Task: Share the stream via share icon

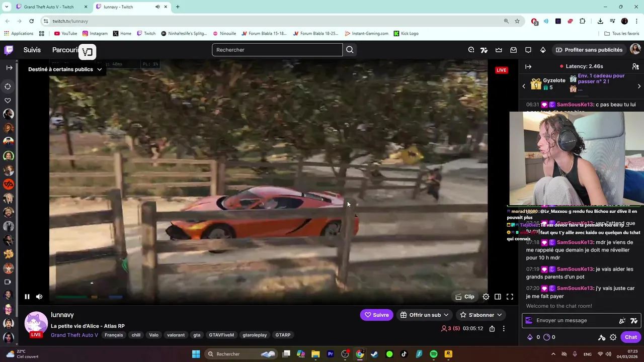Action: click(492, 328)
